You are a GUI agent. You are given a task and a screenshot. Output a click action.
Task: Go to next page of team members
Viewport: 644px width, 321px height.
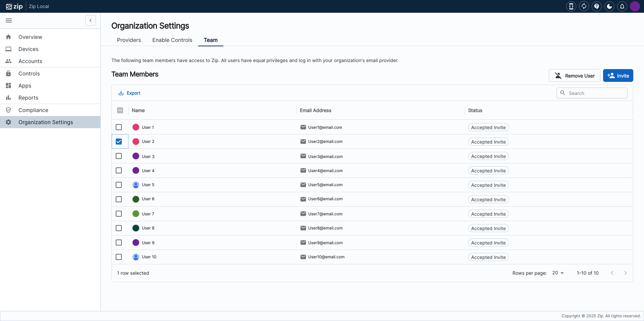click(x=625, y=273)
